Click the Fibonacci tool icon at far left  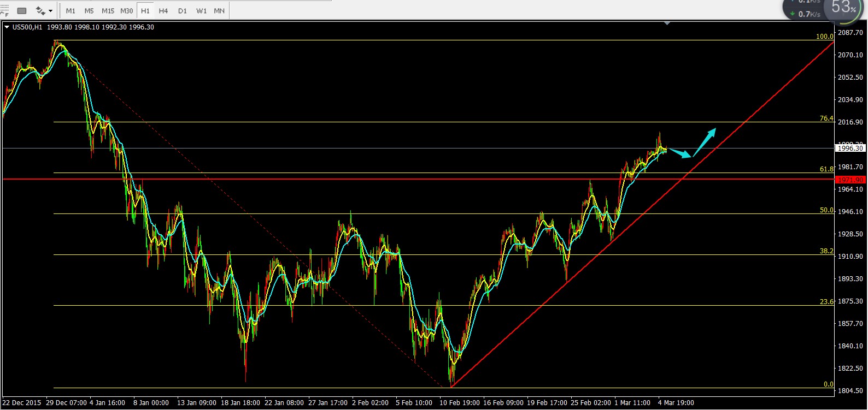pyautogui.click(x=4, y=10)
